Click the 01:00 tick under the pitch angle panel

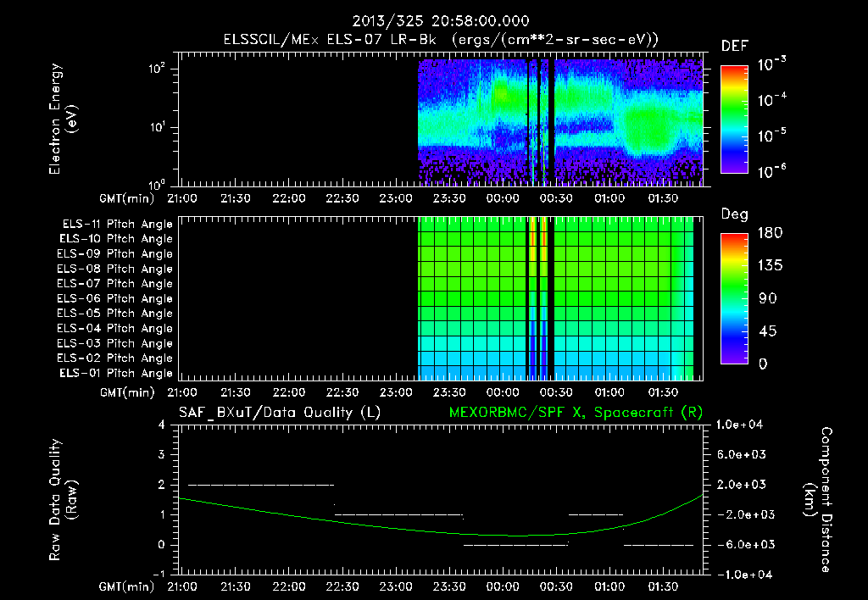(x=609, y=392)
